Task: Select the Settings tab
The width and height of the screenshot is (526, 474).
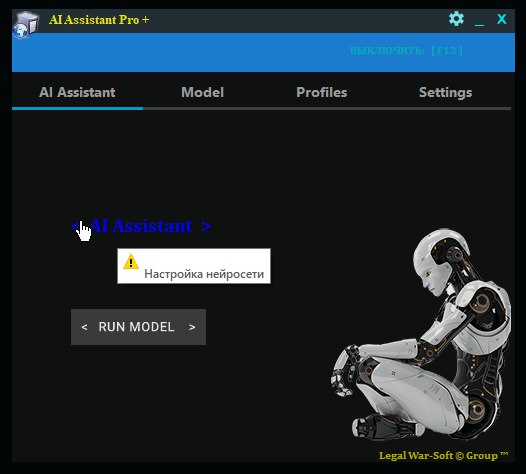Action: coord(445,93)
